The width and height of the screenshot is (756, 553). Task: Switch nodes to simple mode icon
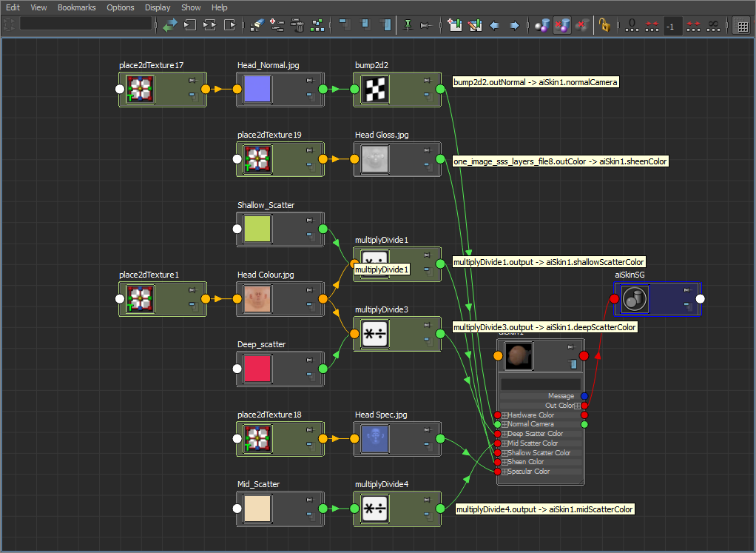345,25
